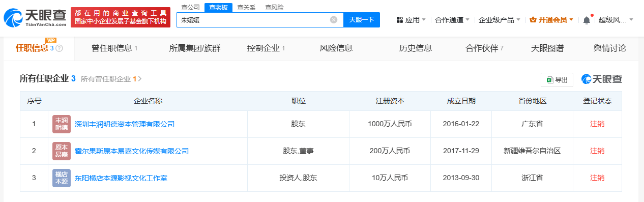The image size is (644, 202).
Task: Open the 深圳丰润明德资本管理有限公司 link
Action: 125,124
